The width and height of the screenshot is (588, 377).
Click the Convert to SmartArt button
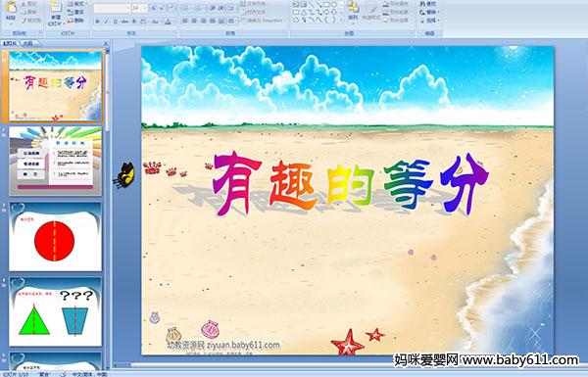(x=264, y=21)
